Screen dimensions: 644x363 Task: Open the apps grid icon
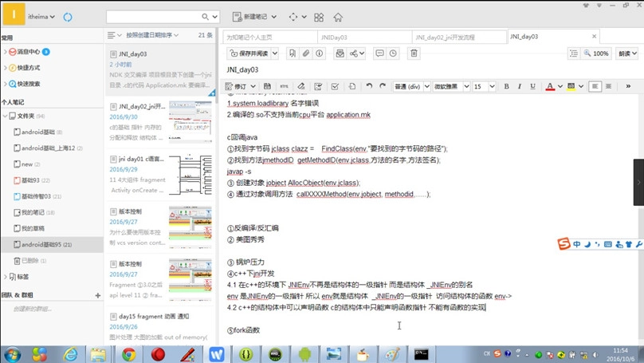319,18
